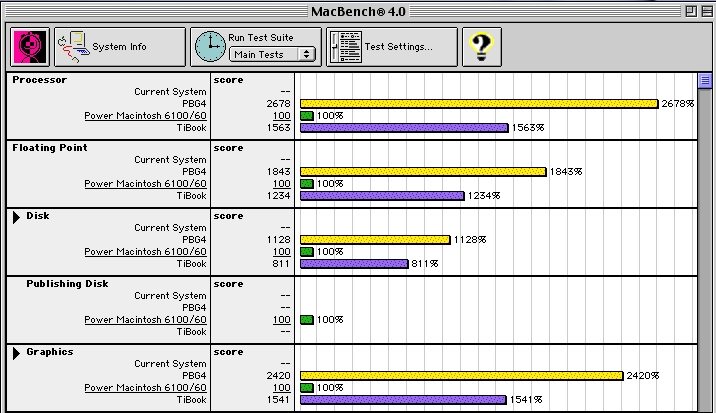Click the underlined 100 score under Publishing Disk
This screenshot has height=413, width=716.
[x=281, y=320]
